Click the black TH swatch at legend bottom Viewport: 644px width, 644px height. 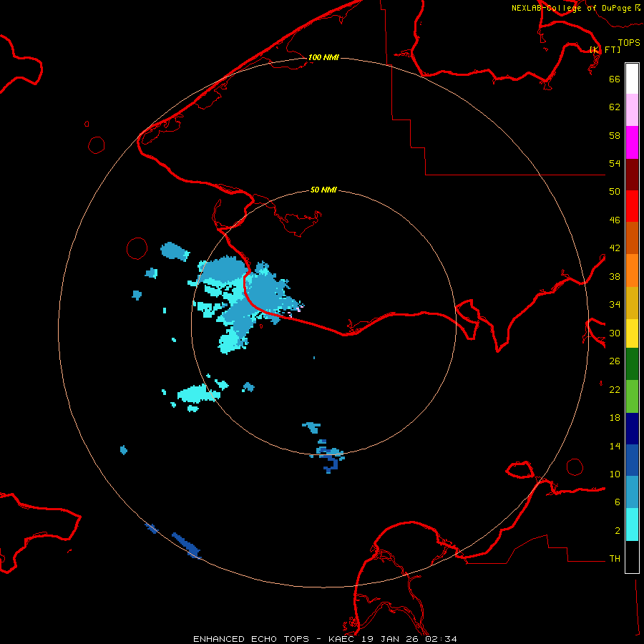coord(632,557)
